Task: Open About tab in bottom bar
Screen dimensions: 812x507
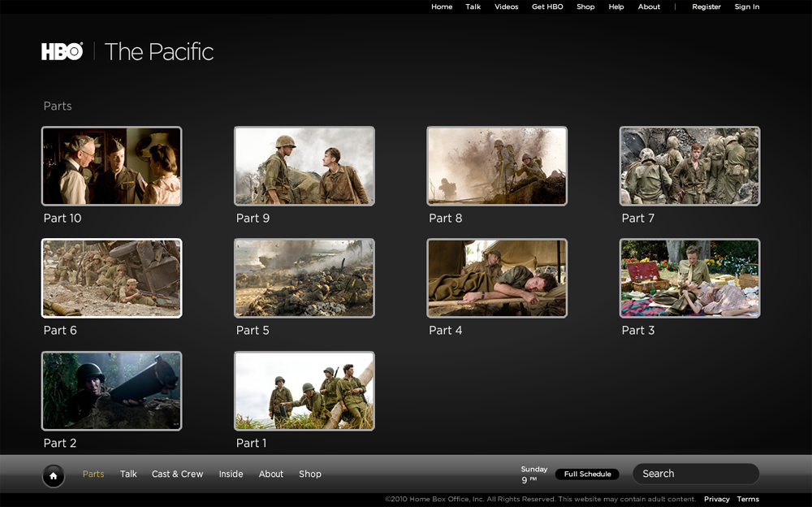Action: [271, 474]
